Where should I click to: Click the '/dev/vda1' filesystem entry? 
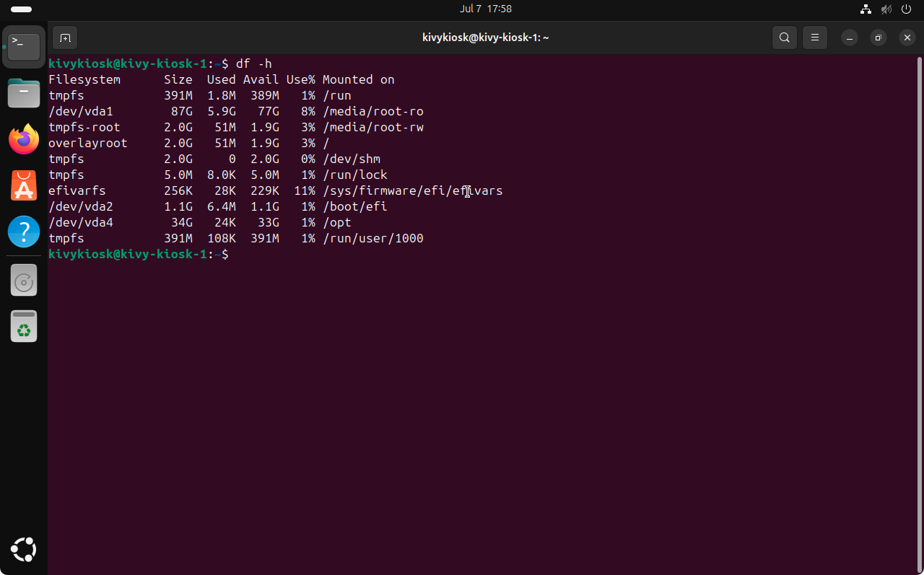click(81, 111)
